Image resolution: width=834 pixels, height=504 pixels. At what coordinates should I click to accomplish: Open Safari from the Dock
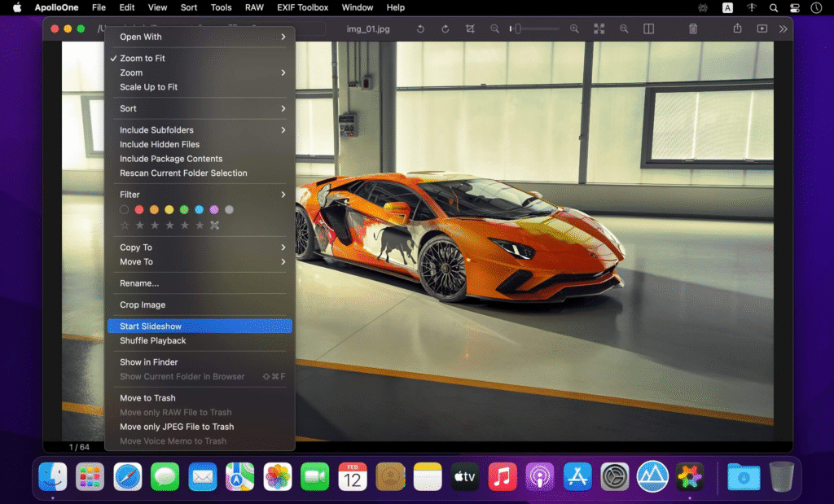click(x=128, y=476)
